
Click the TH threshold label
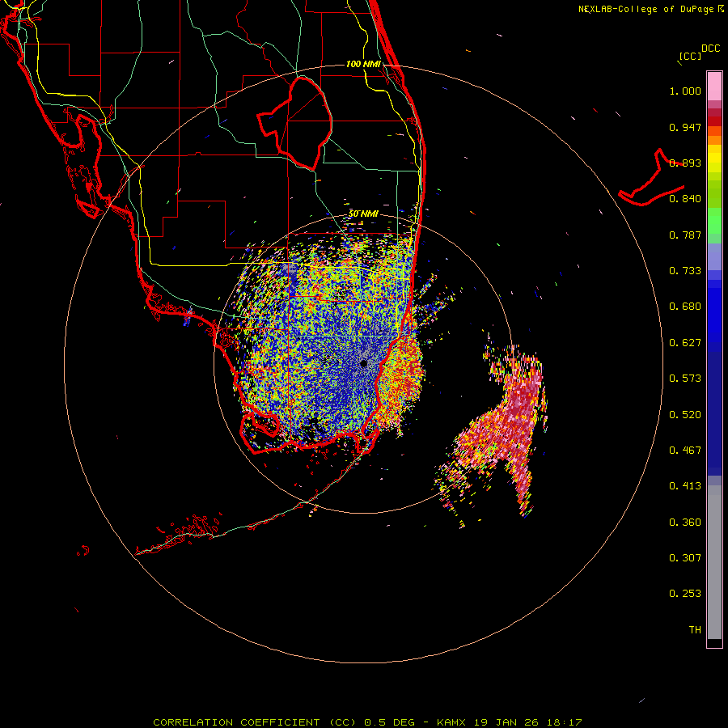(x=695, y=630)
